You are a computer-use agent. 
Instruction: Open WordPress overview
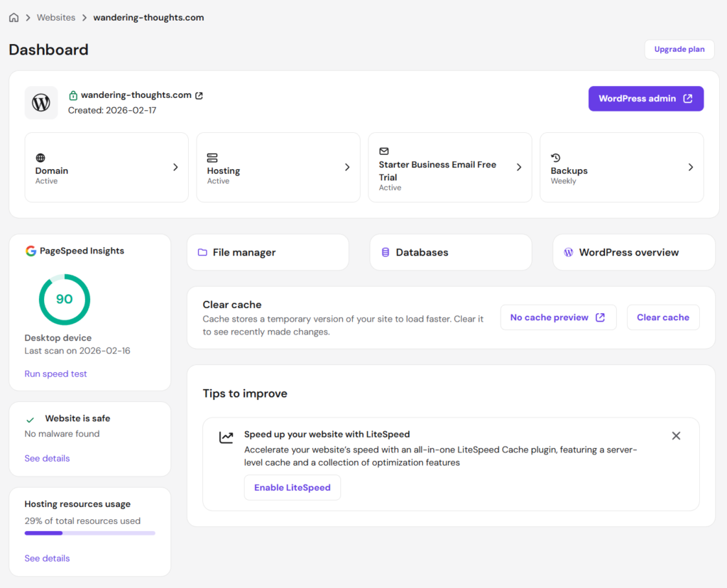(x=634, y=252)
